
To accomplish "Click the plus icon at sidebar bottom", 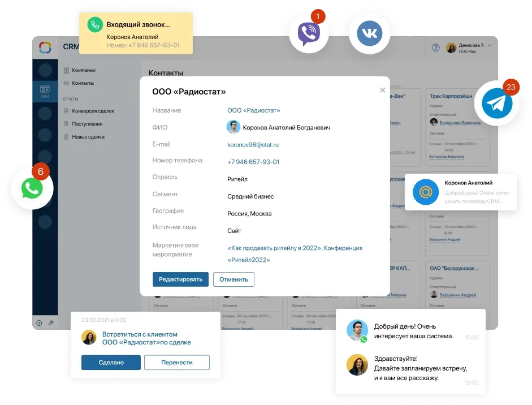I will coord(39,323).
